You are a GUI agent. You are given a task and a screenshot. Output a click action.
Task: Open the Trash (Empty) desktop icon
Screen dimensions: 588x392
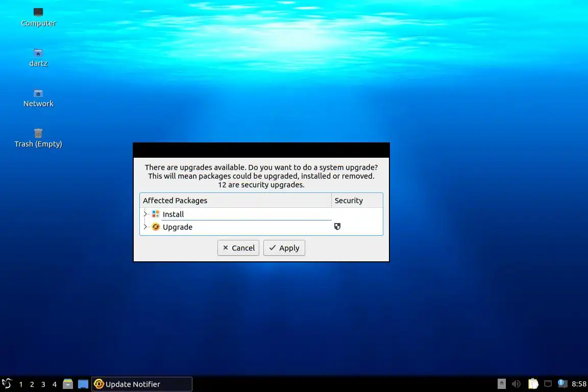38,138
